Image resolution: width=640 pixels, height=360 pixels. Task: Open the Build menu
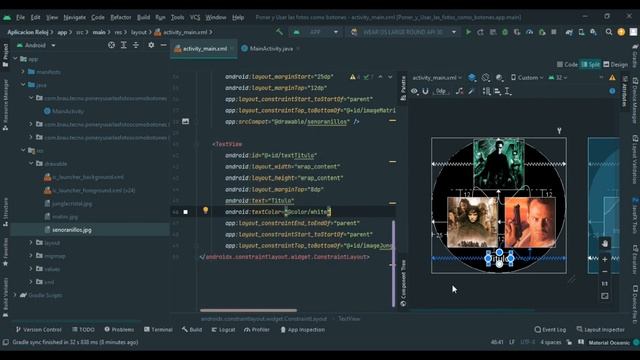(143, 17)
